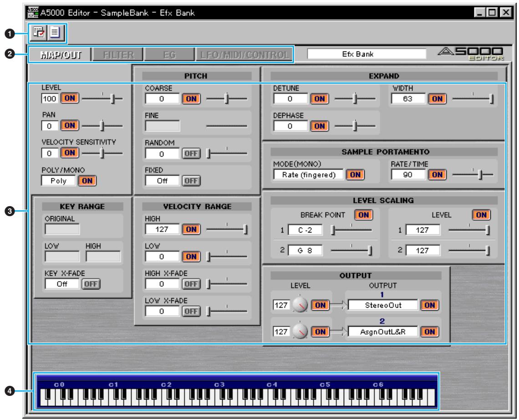
Task: Click the WIDTH slider handle
Action: coord(492,99)
